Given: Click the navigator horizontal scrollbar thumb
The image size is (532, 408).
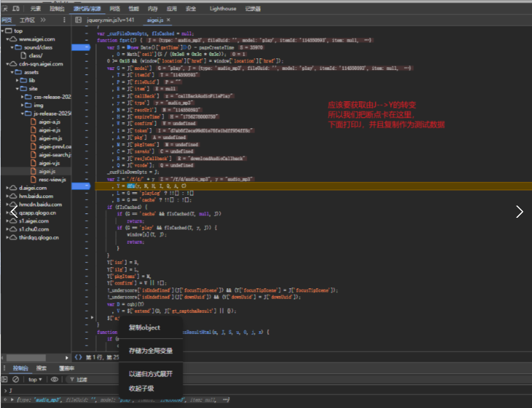Looking at the screenshot, I should [x=26, y=357].
